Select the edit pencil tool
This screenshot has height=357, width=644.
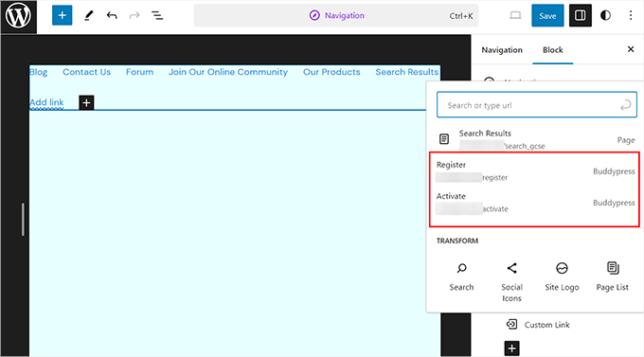(89, 15)
